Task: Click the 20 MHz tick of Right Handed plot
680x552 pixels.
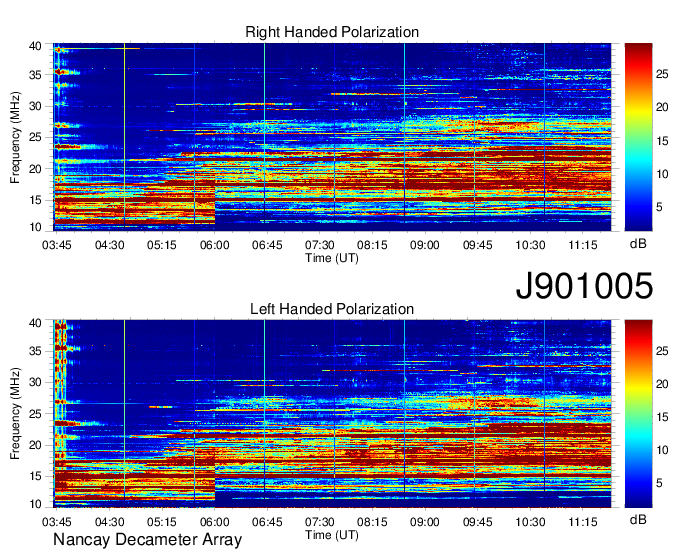Action: 36,169
